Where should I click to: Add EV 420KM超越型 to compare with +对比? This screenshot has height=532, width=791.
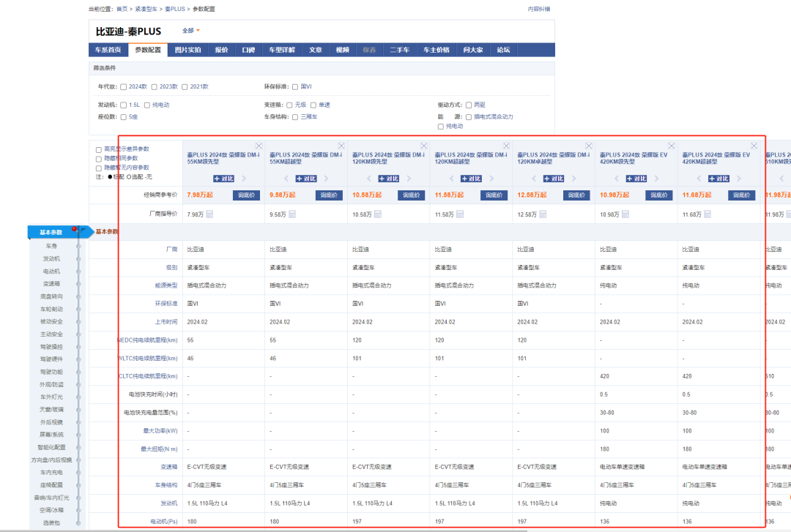718,179
